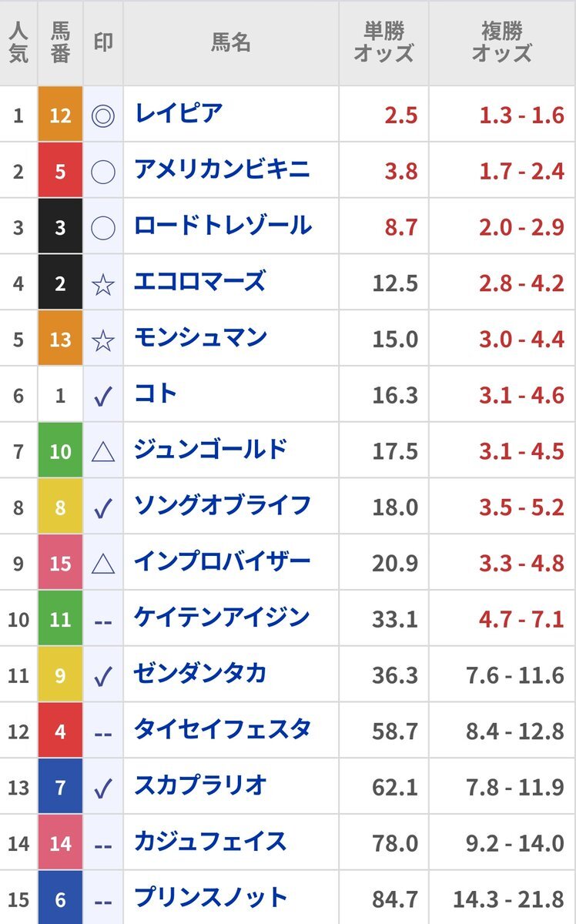Screen dimensions: 576x924
Task: Open the horse link プリンスノット
Action: 211,898
